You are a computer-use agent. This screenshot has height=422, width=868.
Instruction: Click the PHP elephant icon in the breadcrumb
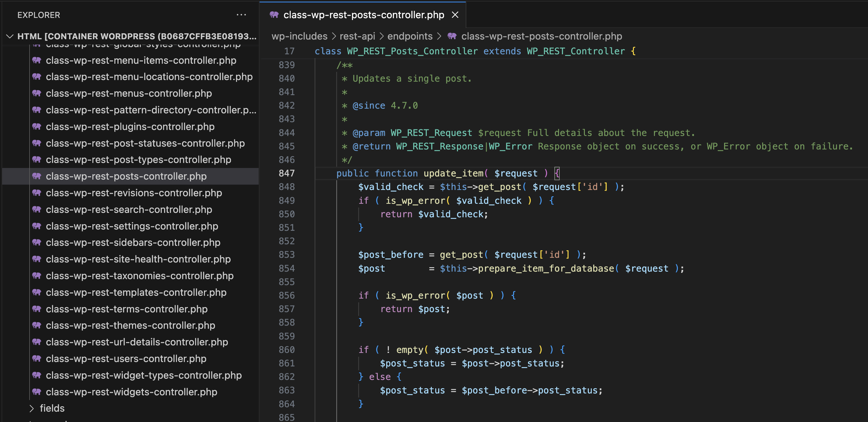coord(452,36)
